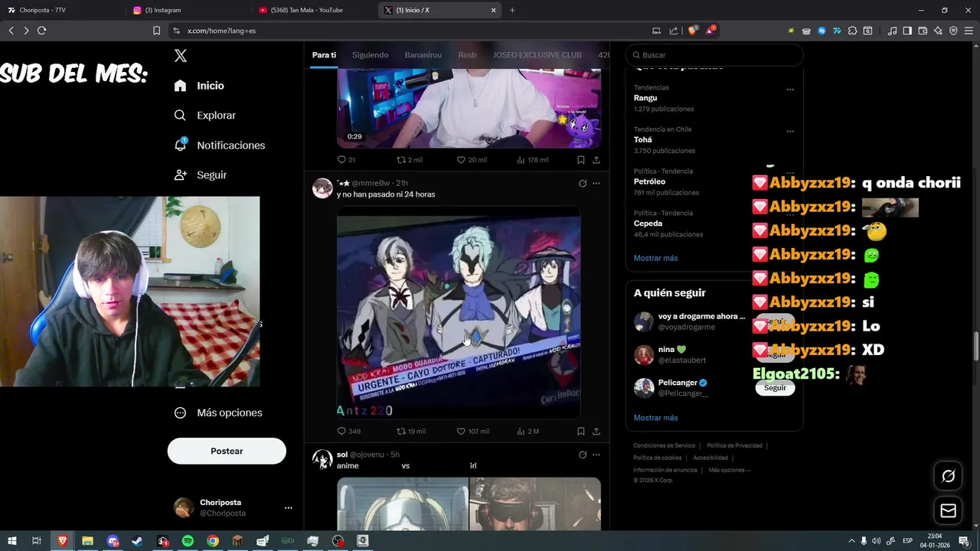Open the Brave Shields icon
The width and height of the screenshot is (980, 551).
click(x=692, y=31)
